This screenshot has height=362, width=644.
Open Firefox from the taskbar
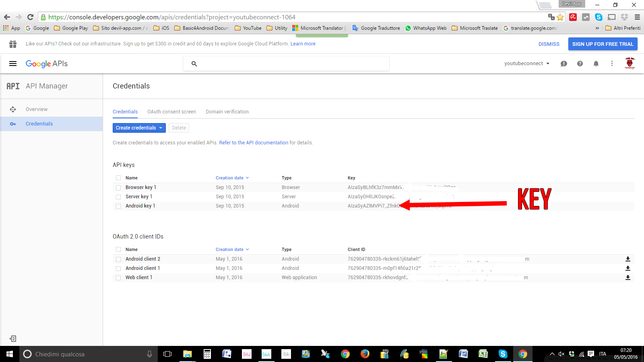365,354
